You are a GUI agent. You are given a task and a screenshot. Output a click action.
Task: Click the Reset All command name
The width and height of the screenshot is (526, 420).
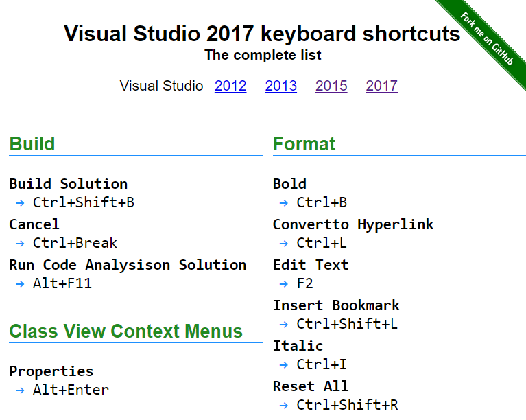(x=311, y=386)
